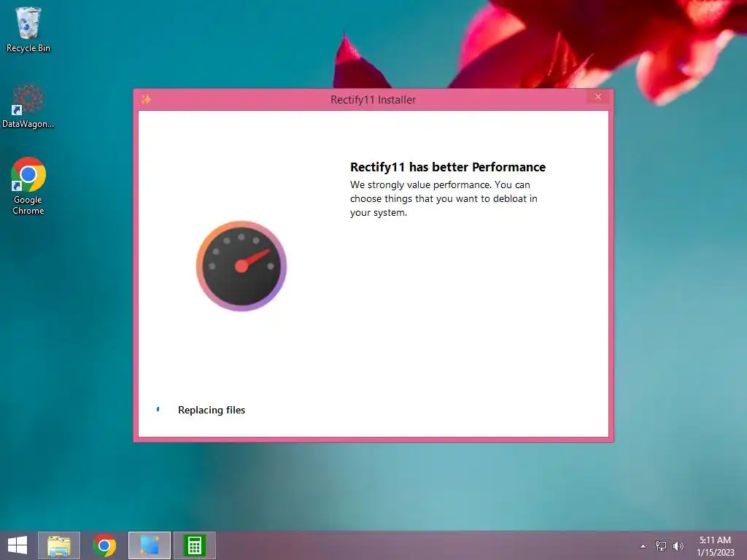Open the volume speaker tray icon
This screenshot has height=560, width=747.
[x=678, y=545]
